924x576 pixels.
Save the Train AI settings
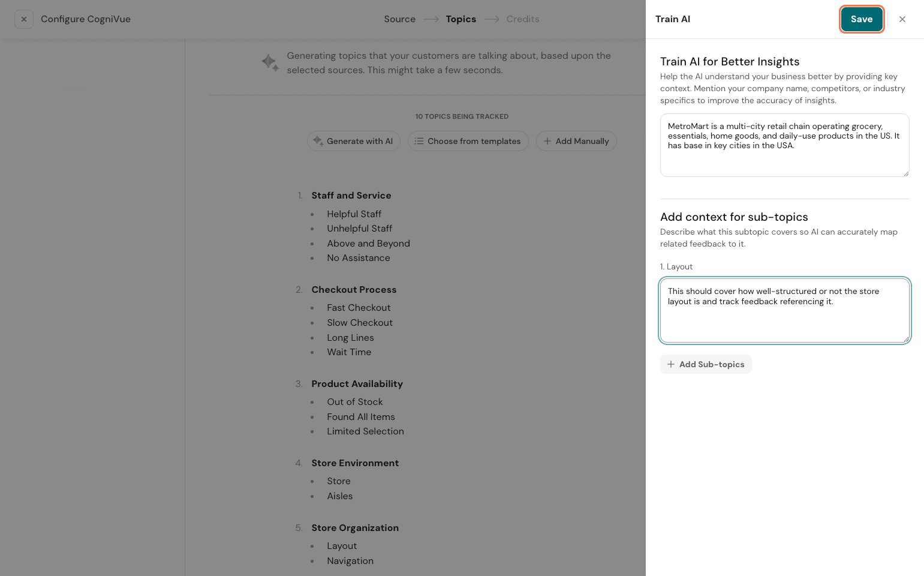coord(861,19)
